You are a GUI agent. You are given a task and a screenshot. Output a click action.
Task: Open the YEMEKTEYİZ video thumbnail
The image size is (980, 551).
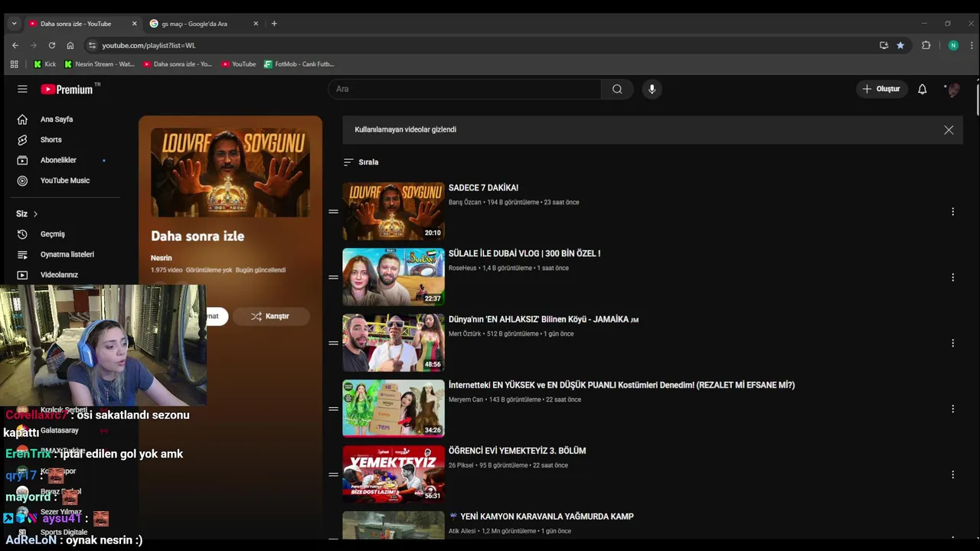coord(394,474)
